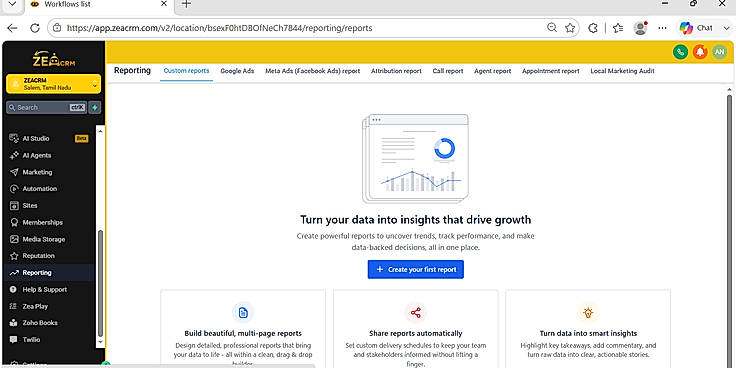Viewport: 736px width, 368px height.
Task: Open Reporting trend-line icon
Action: [x=14, y=273]
